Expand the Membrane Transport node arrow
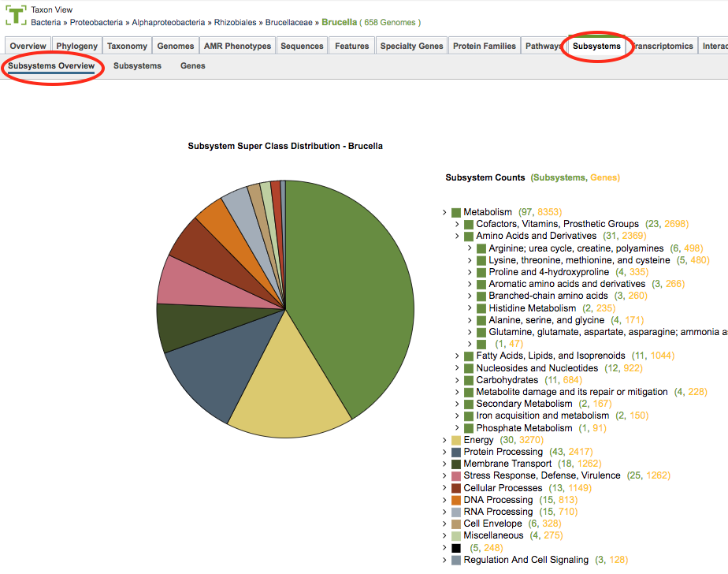The image size is (728, 574). 444,464
